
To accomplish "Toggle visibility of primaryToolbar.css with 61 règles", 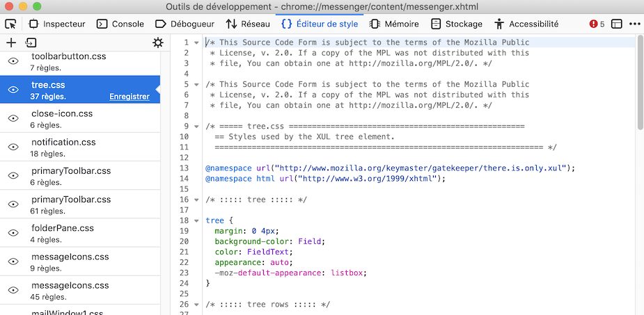I will tap(13, 204).
